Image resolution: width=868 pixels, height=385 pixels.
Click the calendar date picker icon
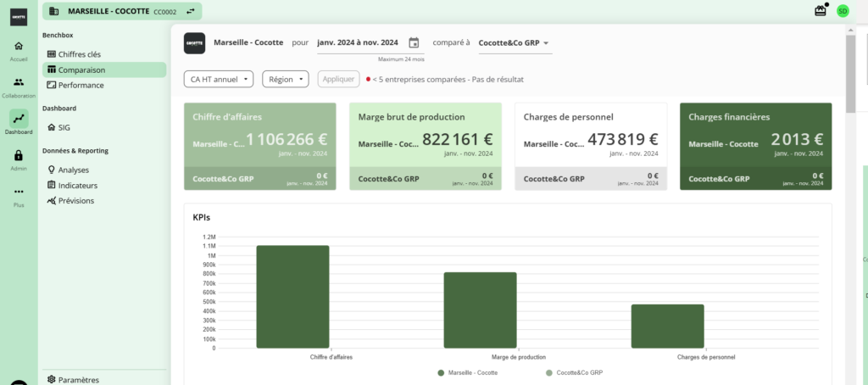tap(414, 42)
